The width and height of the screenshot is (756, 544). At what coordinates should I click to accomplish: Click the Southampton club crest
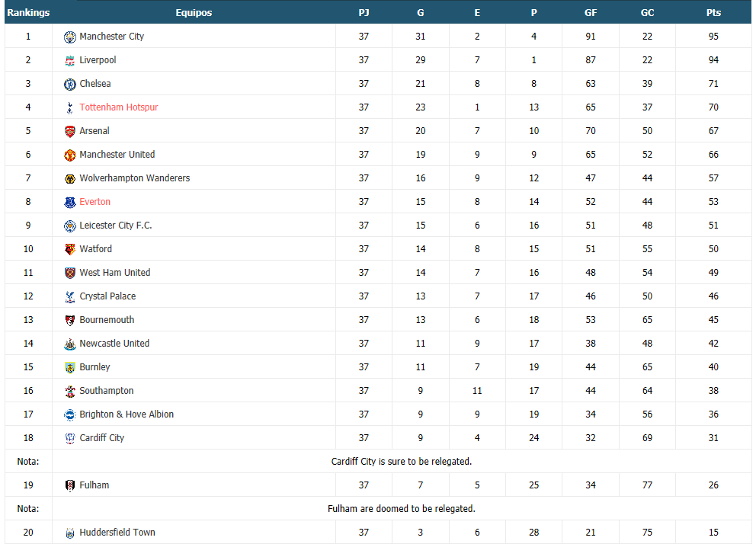click(70, 391)
